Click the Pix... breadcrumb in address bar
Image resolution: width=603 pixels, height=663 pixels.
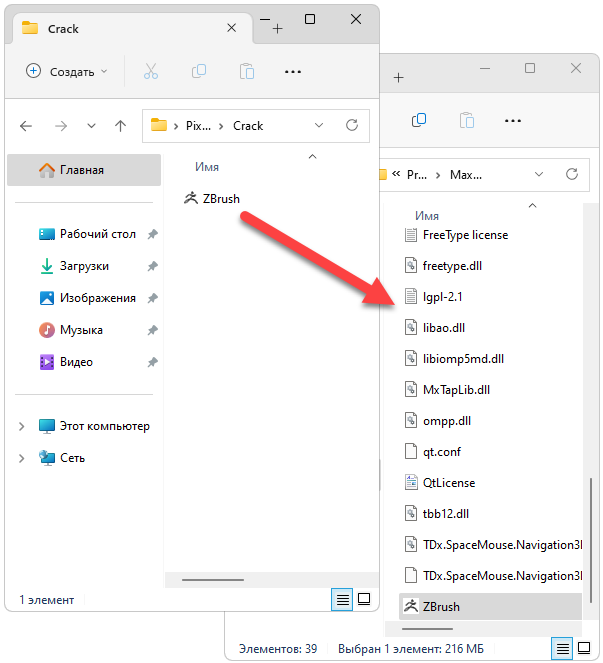pos(198,126)
